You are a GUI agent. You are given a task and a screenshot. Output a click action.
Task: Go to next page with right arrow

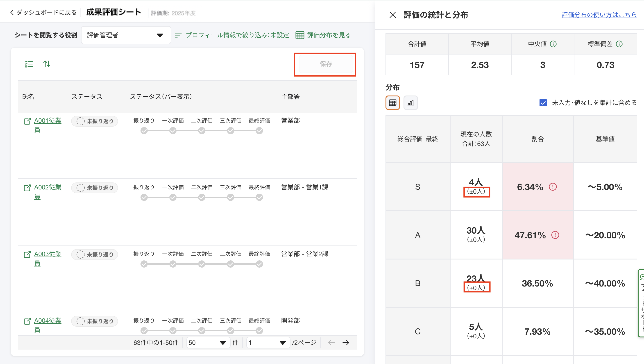point(346,343)
